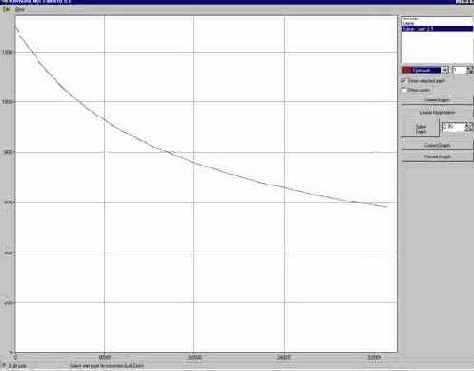Click the second-to-last button in right panel
Image resolution: width=474 pixels, height=371 pixels.
coord(437,145)
